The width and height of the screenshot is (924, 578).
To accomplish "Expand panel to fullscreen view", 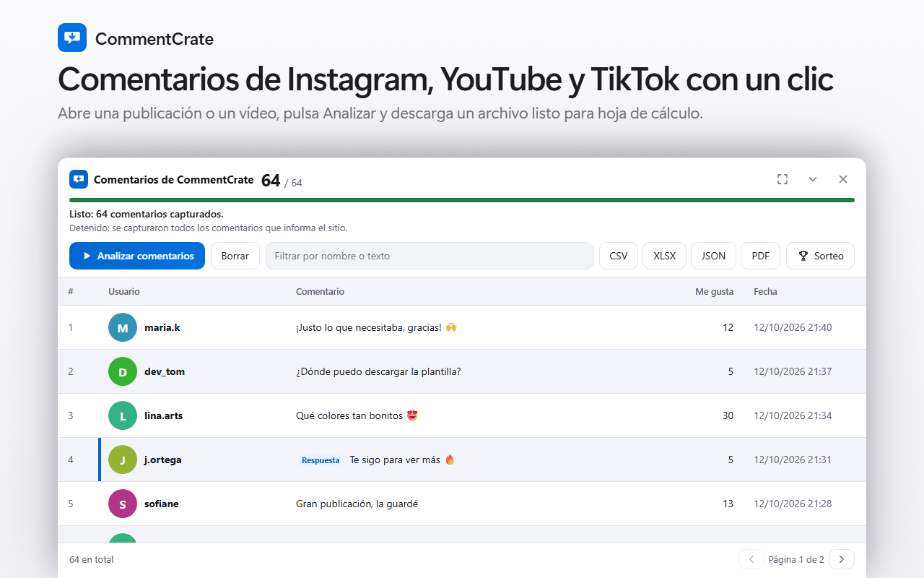I will tap(783, 179).
